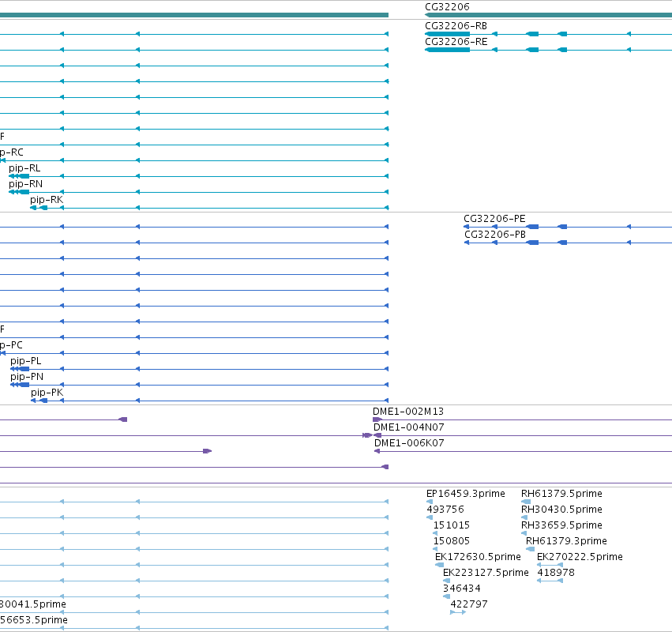Click the partially visible 56653.5prime label
Viewport: 672px width, 632px height.
click(x=34, y=620)
